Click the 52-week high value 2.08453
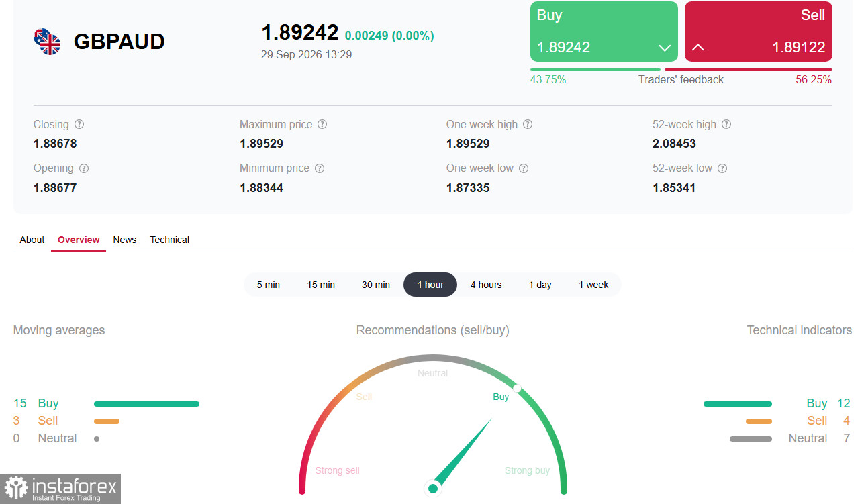866x504 pixels. tap(674, 144)
